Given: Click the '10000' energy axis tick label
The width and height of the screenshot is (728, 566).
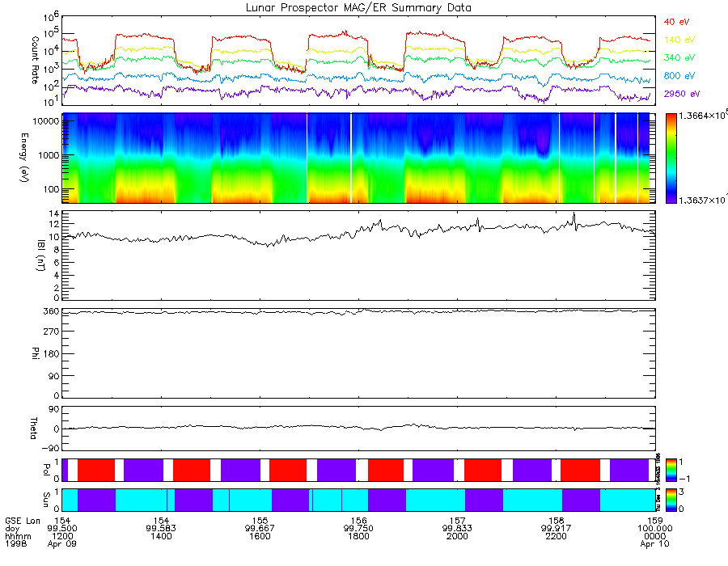Looking at the screenshot, I should tap(45, 121).
